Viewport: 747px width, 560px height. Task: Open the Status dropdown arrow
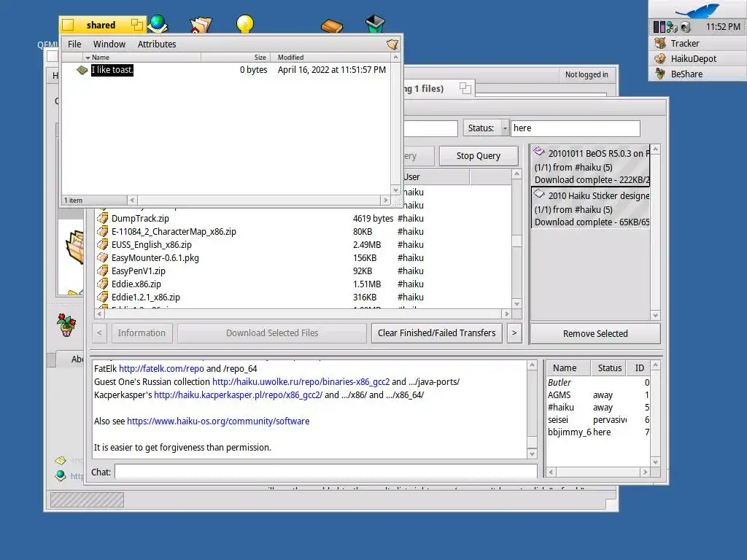[x=505, y=128]
